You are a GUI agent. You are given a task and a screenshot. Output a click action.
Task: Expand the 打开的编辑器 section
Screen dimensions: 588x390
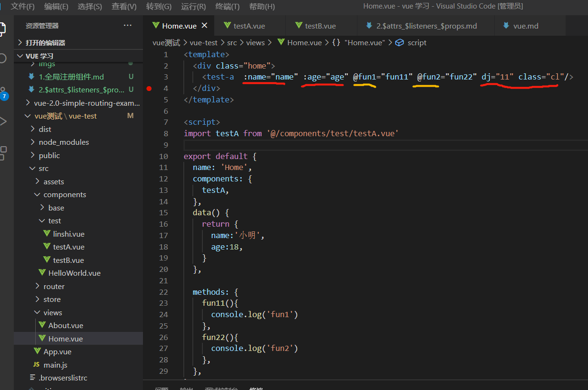tap(45, 43)
